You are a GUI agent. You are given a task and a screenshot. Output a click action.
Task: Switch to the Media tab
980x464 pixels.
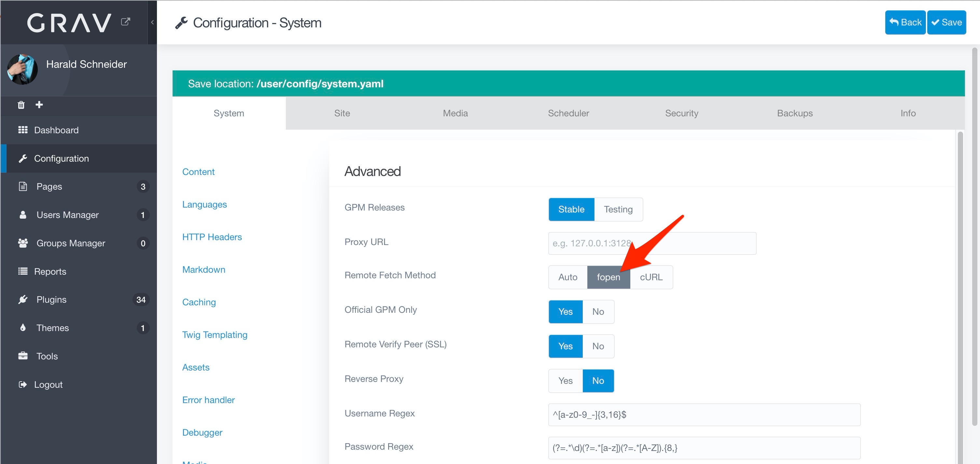[455, 113]
